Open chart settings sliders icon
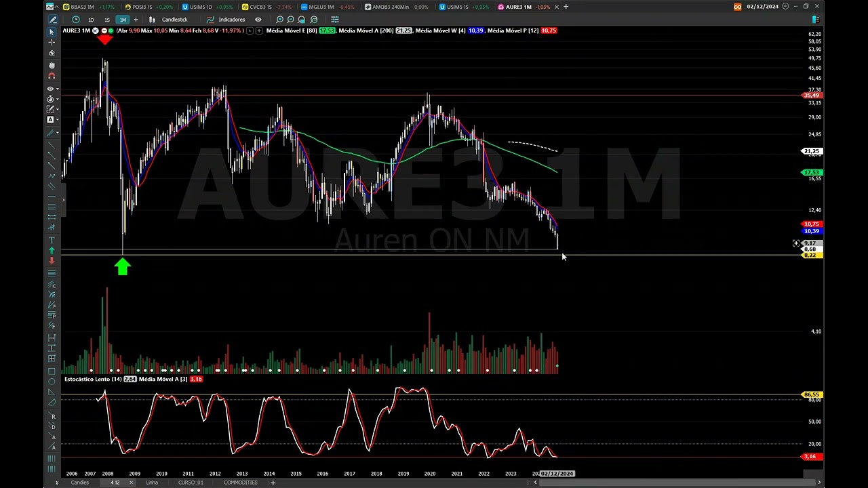The image size is (868, 488). [334, 20]
